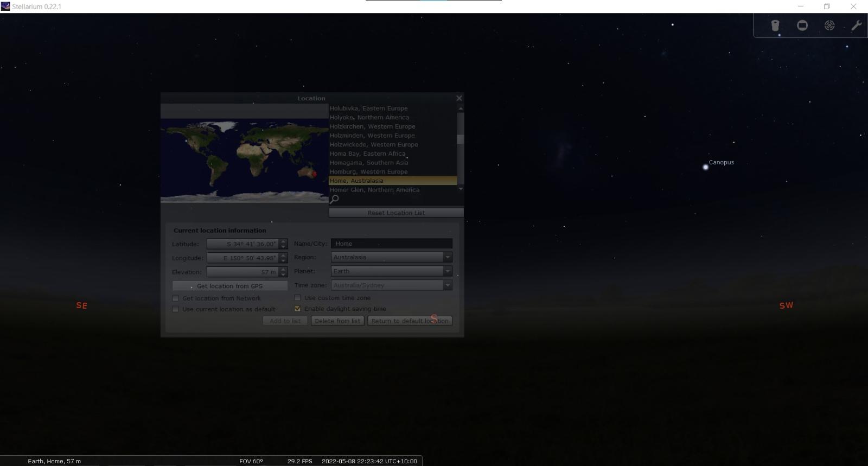Click Delete from list button
Screen dimensions: 868x466
[x=337, y=321]
